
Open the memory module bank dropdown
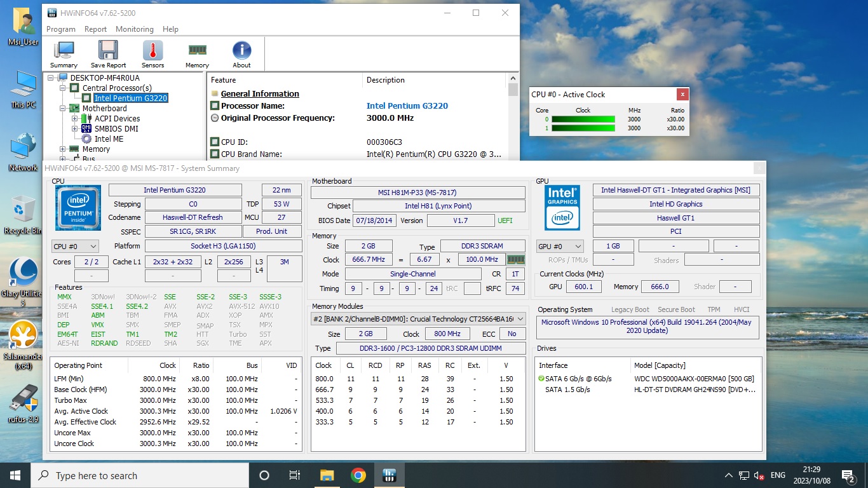tap(418, 318)
